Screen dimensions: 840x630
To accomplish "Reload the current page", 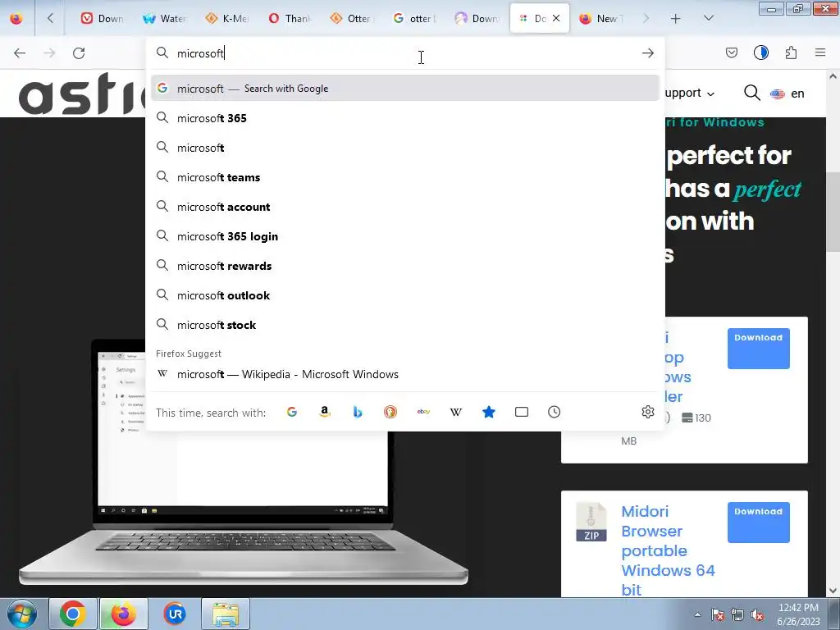I will [79, 53].
